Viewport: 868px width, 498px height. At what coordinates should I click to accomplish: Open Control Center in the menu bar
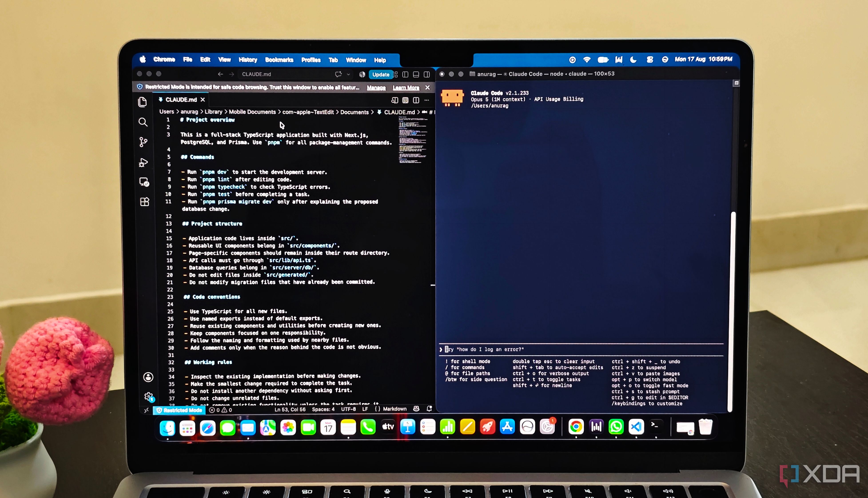650,60
